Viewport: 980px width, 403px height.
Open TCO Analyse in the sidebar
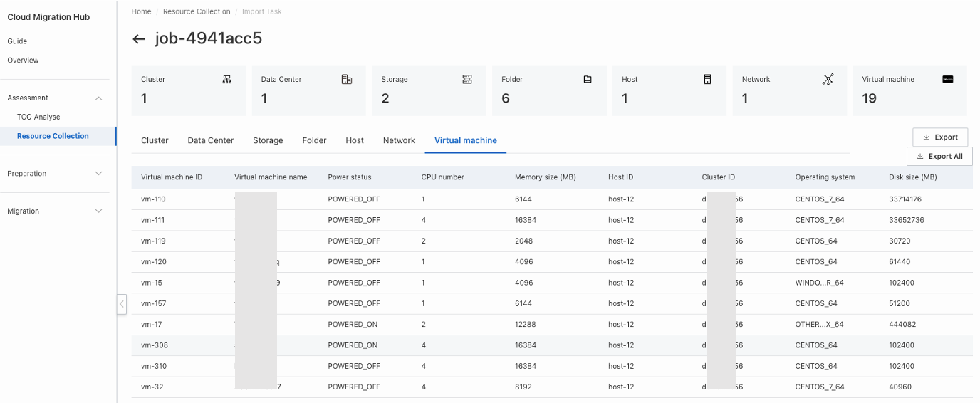pos(38,117)
